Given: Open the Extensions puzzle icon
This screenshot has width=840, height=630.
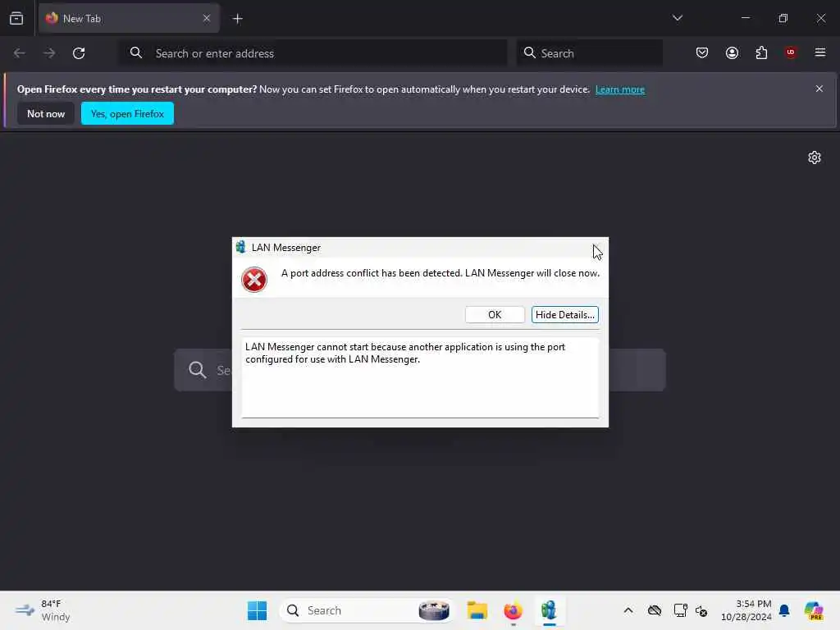Looking at the screenshot, I should [x=761, y=52].
